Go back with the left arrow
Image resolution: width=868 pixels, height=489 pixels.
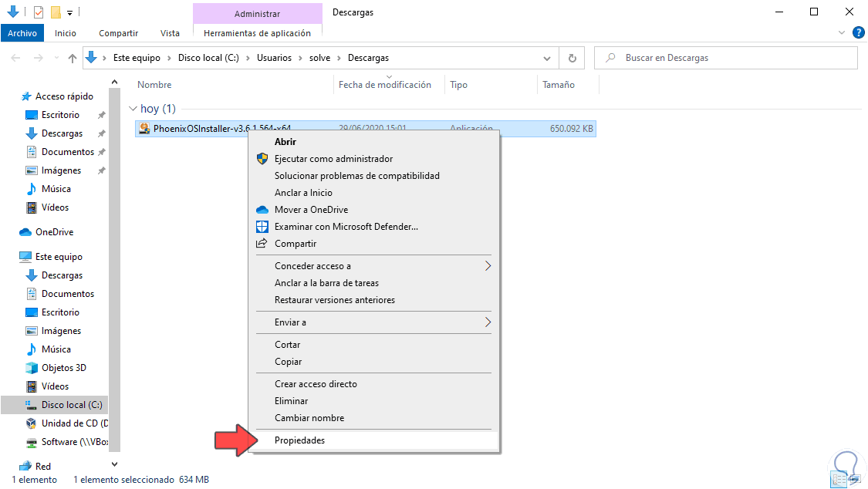tap(15, 58)
